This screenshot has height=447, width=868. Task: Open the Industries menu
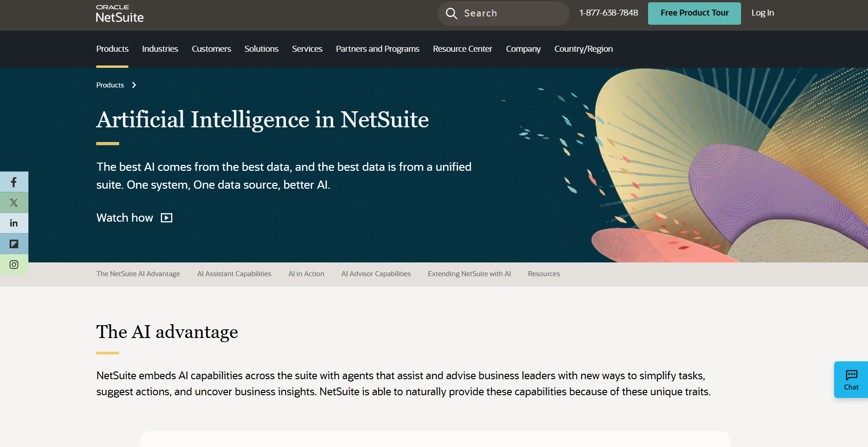(160, 49)
